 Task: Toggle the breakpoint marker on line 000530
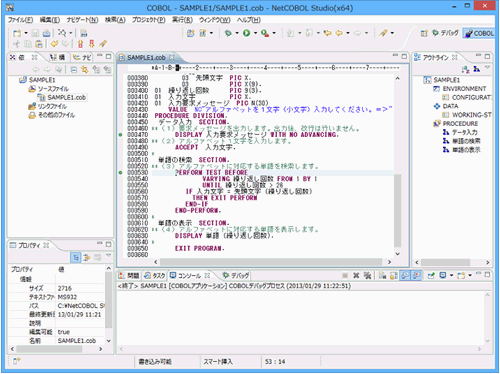[121, 173]
